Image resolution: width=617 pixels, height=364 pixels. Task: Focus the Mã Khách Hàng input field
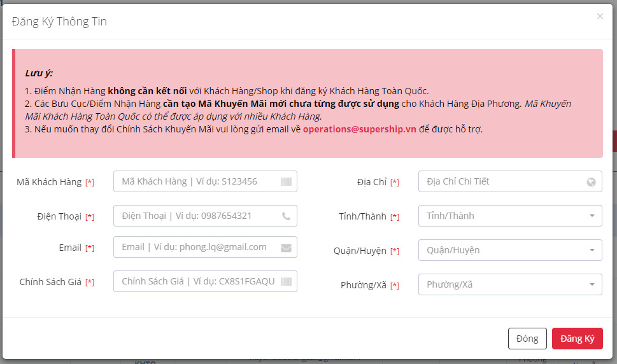205,181
